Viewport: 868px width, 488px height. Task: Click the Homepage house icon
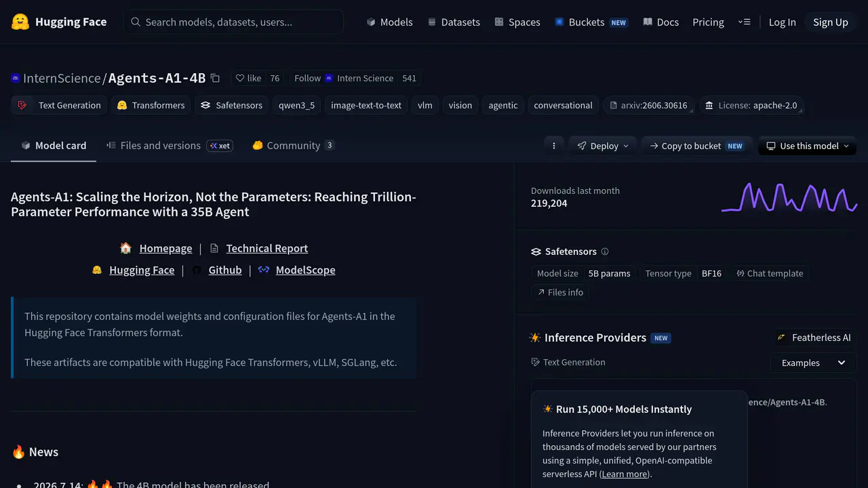(x=125, y=248)
